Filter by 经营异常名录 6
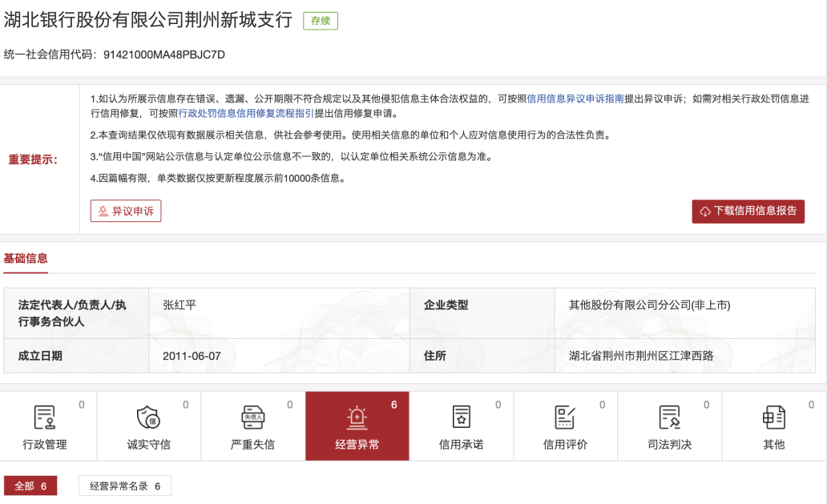 tap(124, 486)
